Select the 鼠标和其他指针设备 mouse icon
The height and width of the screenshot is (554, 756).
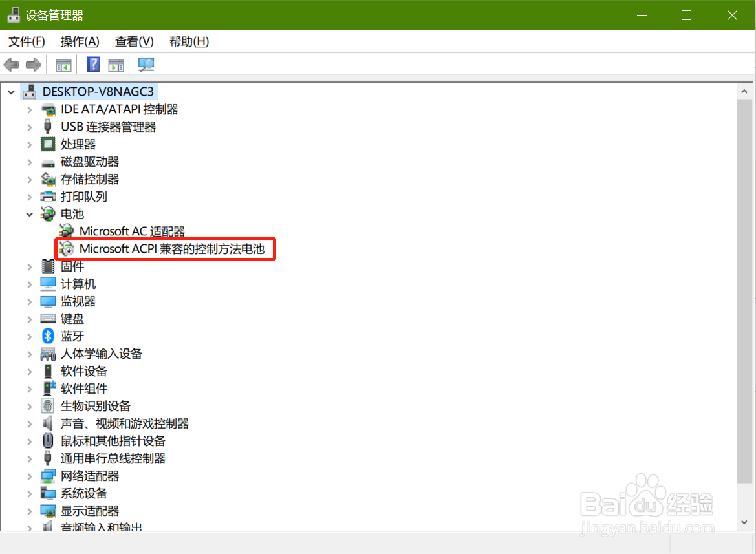point(49,441)
